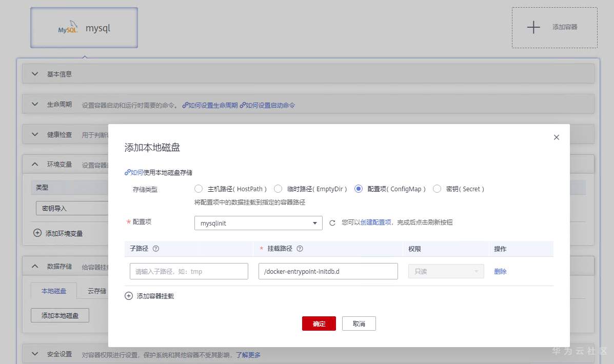Select 密钥 (Secret) storage type
Image resolution: width=614 pixels, height=364 pixels.
[x=437, y=189]
